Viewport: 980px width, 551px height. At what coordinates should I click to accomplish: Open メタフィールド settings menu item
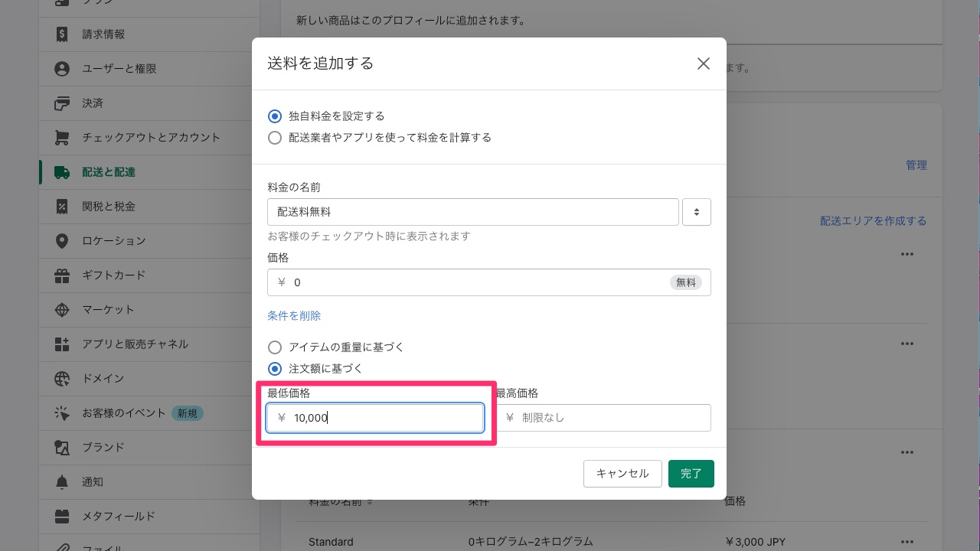pyautogui.click(x=149, y=517)
